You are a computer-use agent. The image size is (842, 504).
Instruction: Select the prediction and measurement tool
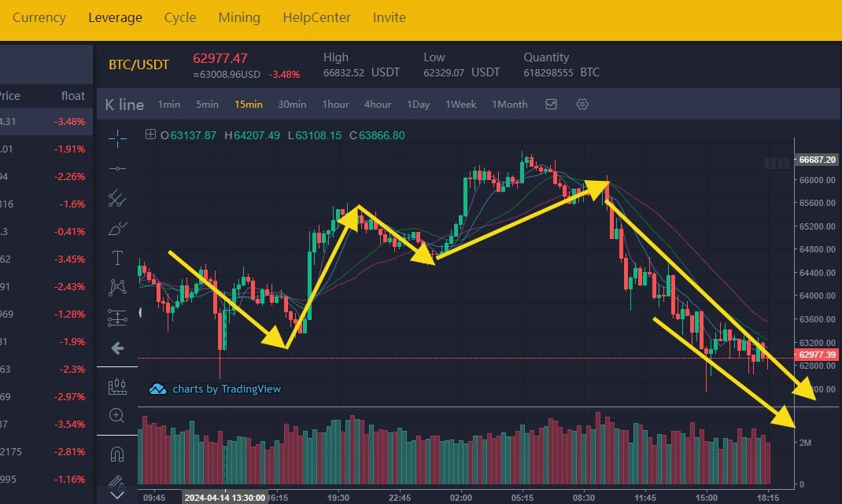point(117,318)
